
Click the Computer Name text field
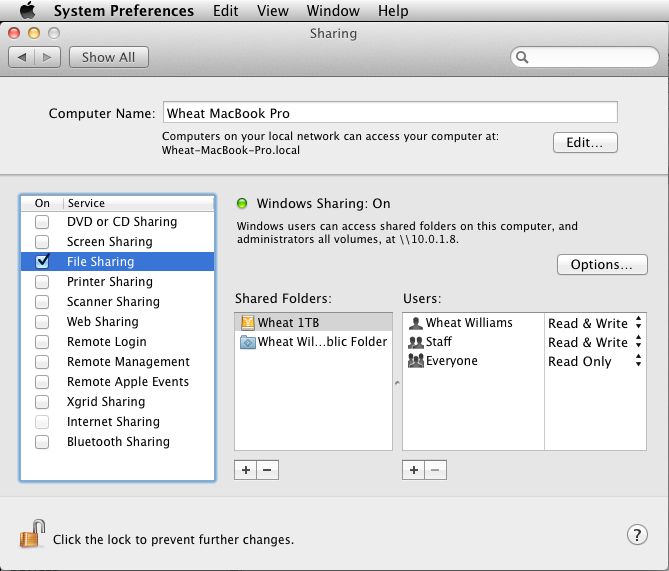tap(390, 113)
